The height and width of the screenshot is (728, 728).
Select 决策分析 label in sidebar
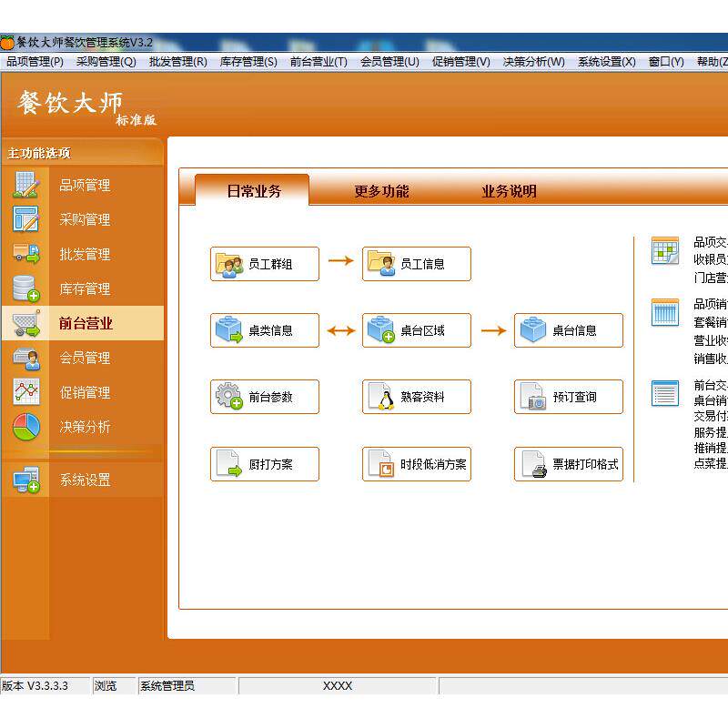click(85, 427)
